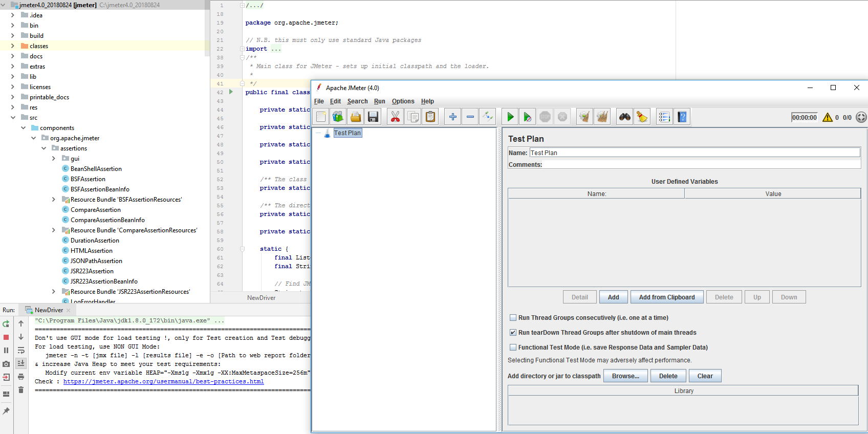Screen dimensions: 868x434
Task: Enable Run Thread Groups consecutively checkbox
Action: click(x=513, y=318)
